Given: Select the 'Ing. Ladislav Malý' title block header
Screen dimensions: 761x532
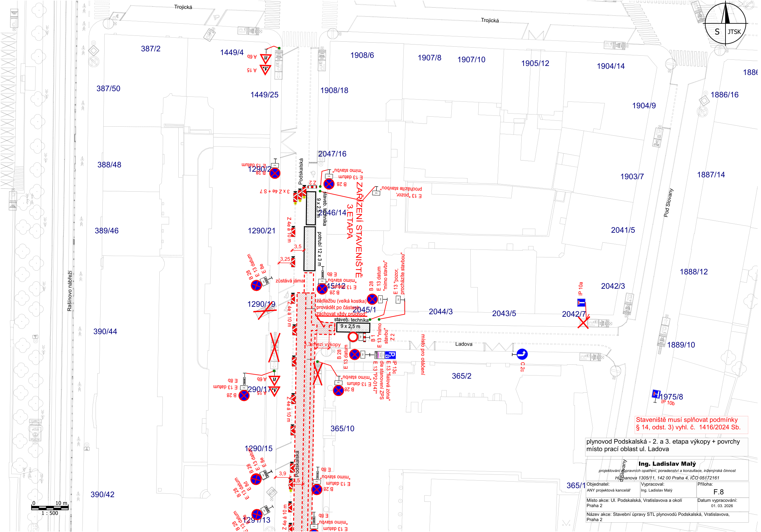Looking at the screenshot, I should [x=667, y=464].
